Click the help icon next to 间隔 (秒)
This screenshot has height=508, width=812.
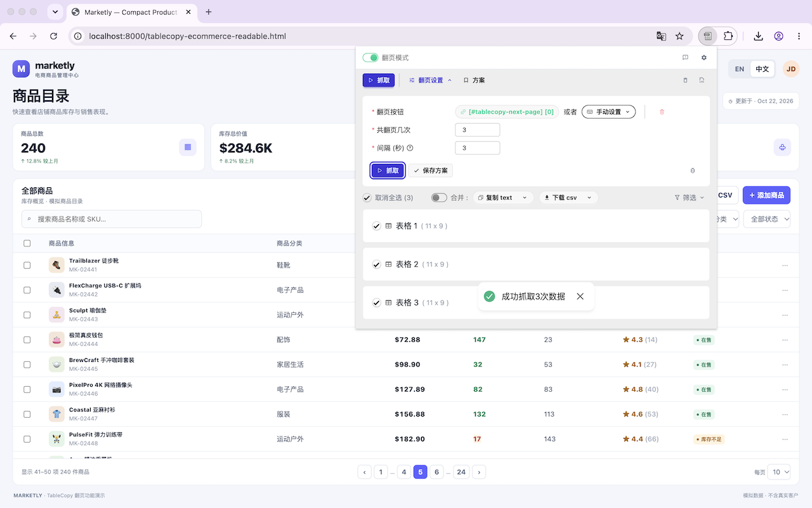point(410,148)
